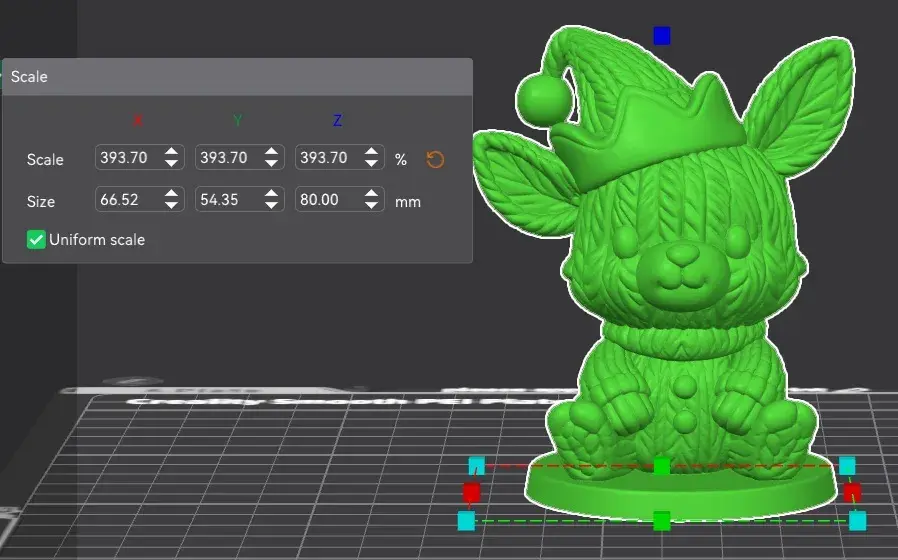Decrease Scale X with its down arrow

(x=171, y=163)
